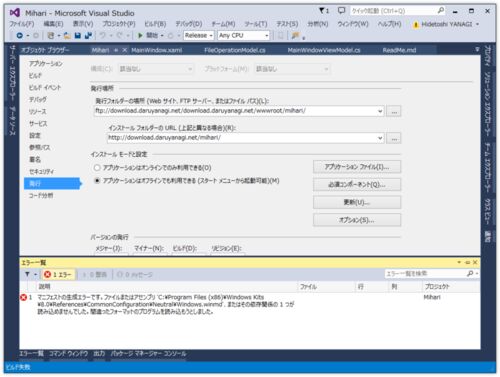Select the application is available offline radio
This screenshot has width=500, height=377.
(x=97, y=181)
